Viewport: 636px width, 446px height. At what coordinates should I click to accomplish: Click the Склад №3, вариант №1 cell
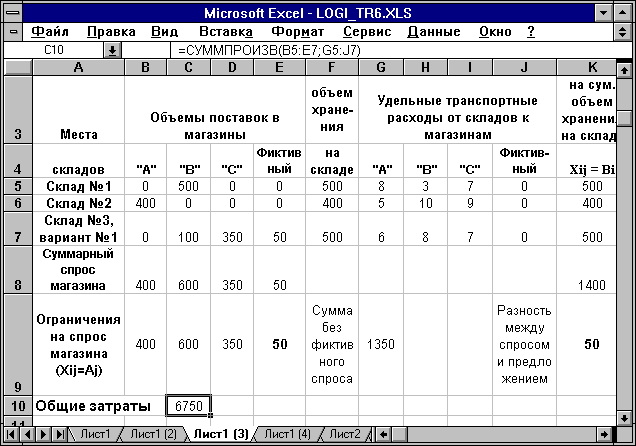coord(79,228)
